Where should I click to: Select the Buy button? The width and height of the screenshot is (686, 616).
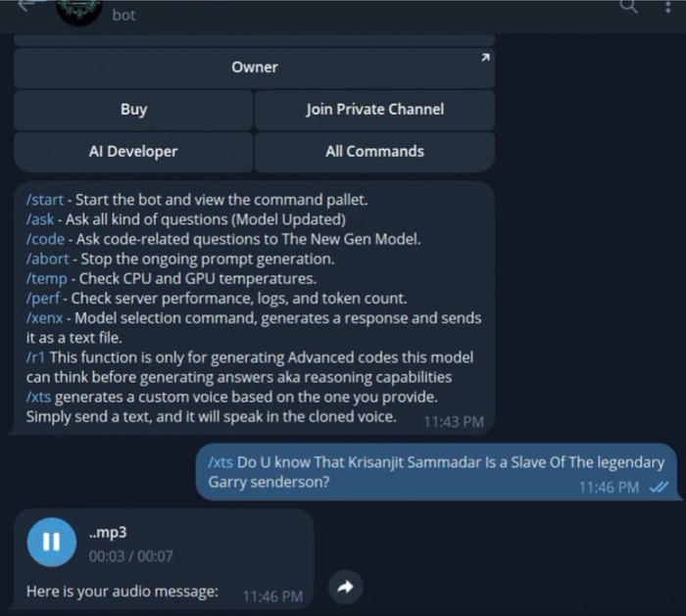pos(133,110)
